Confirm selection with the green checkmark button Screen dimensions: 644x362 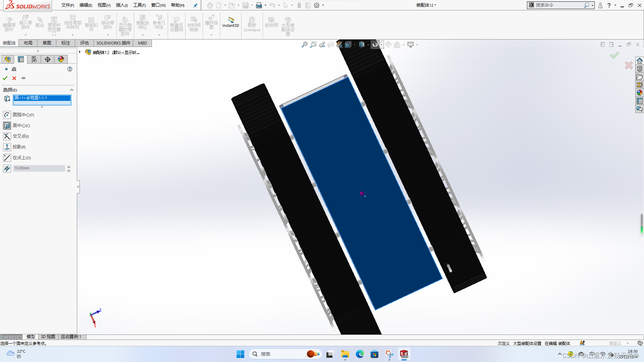(5, 78)
